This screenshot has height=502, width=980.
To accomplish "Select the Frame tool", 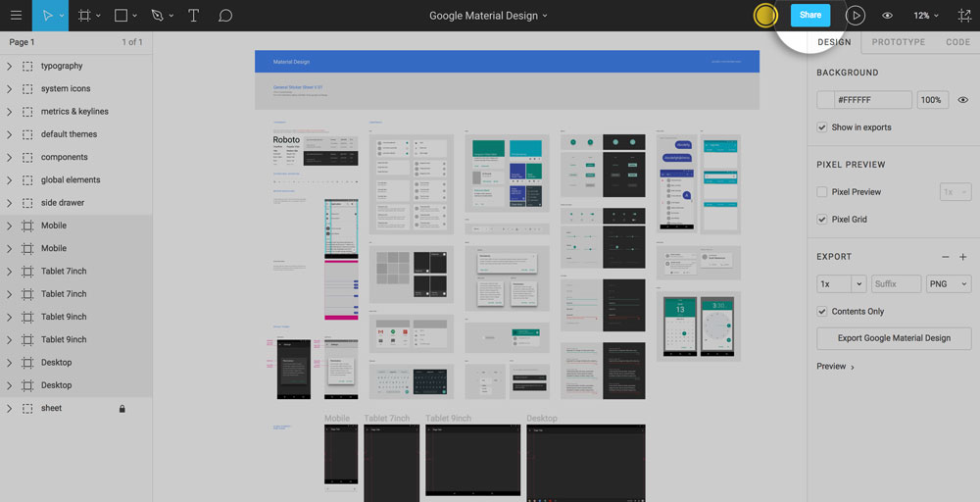I will click(84, 16).
